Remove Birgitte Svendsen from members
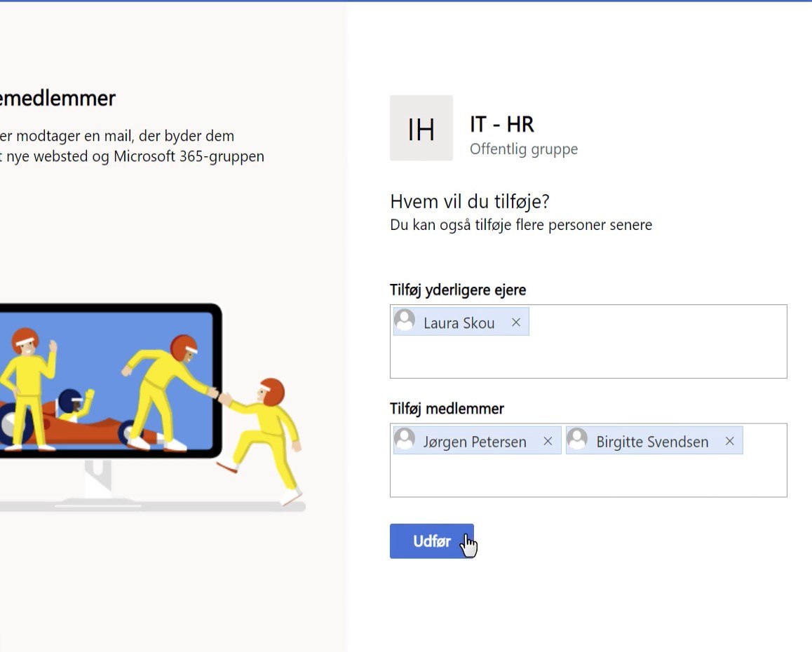The width and height of the screenshot is (812, 652). [x=730, y=441]
